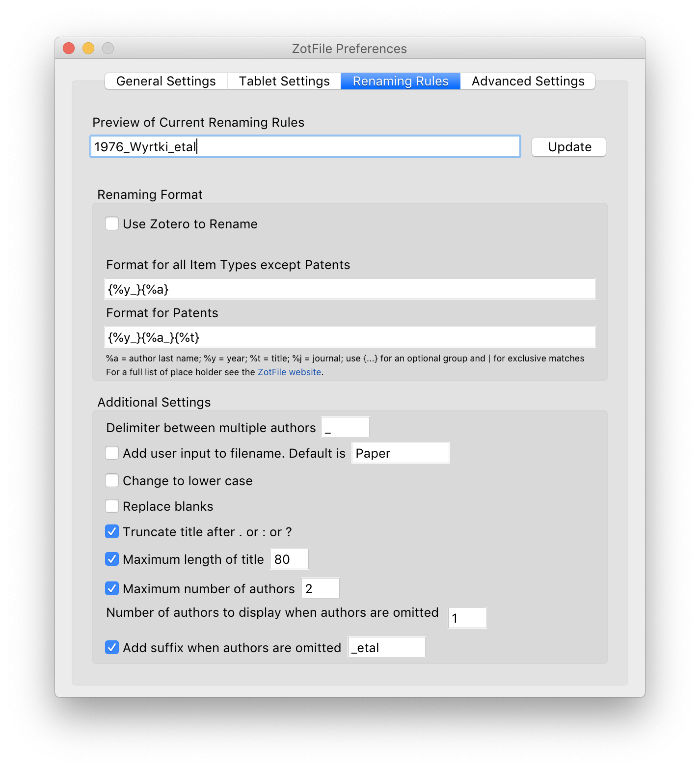Check the Replace blanks option
The width and height of the screenshot is (700, 770).
pos(112,506)
